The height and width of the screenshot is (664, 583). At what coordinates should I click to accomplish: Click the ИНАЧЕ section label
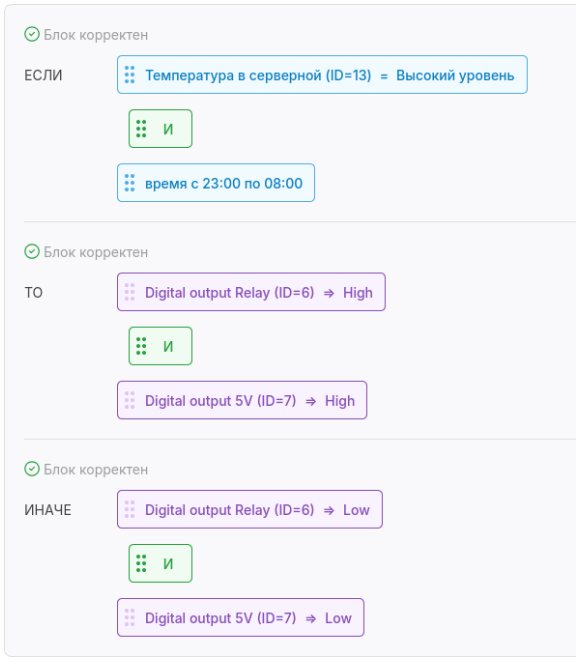pyautogui.click(x=48, y=510)
